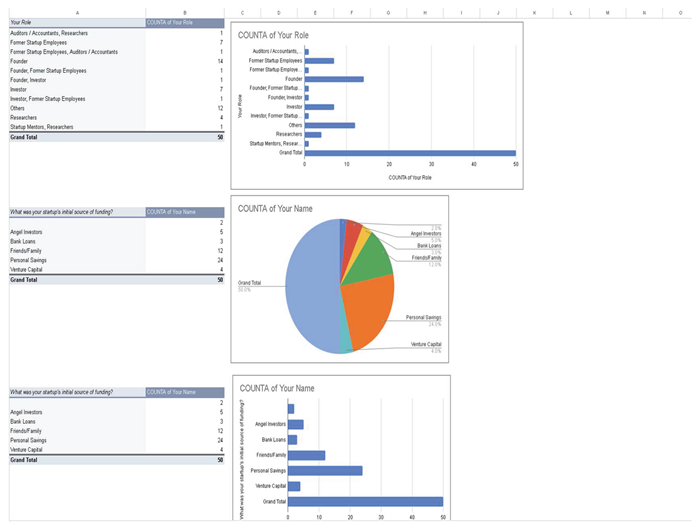Image resolution: width=697 pixels, height=527 pixels.
Task: Click the green Friends/Family pie slice
Action: click(x=372, y=257)
